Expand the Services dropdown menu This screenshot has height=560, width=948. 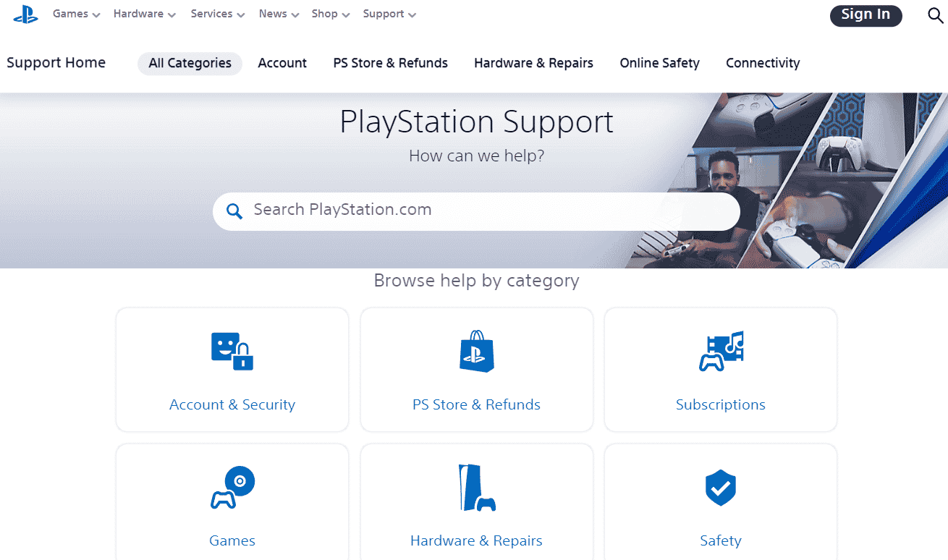[x=217, y=14]
